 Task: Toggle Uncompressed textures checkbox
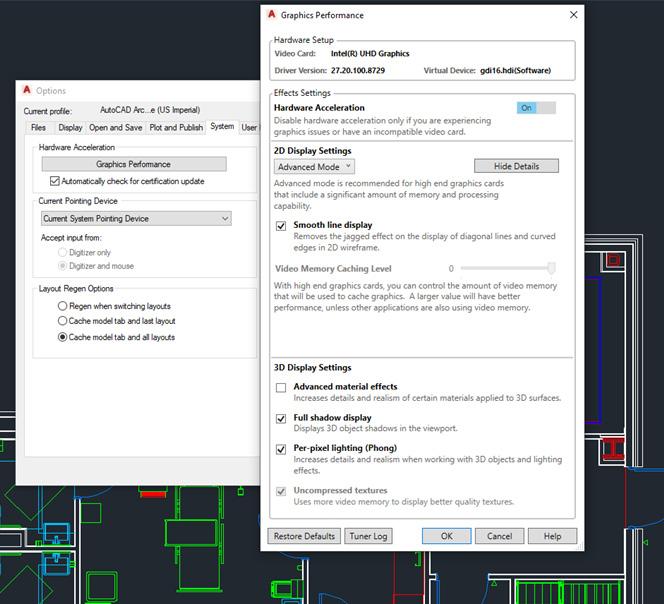(x=281, y=491)
